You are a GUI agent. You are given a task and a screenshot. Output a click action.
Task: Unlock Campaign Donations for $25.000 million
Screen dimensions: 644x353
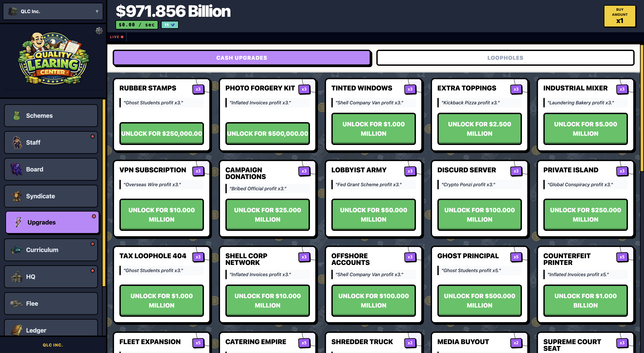coord(267,215)
